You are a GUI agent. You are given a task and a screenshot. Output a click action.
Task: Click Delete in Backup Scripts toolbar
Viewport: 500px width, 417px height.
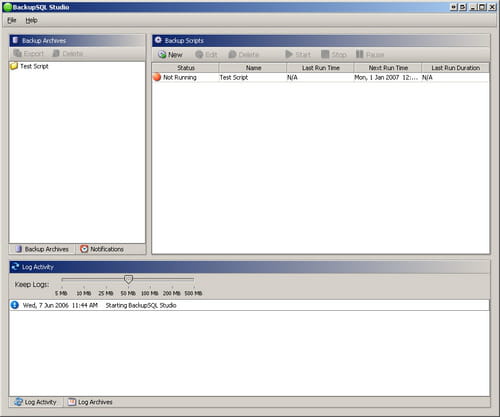coord(244,54)
